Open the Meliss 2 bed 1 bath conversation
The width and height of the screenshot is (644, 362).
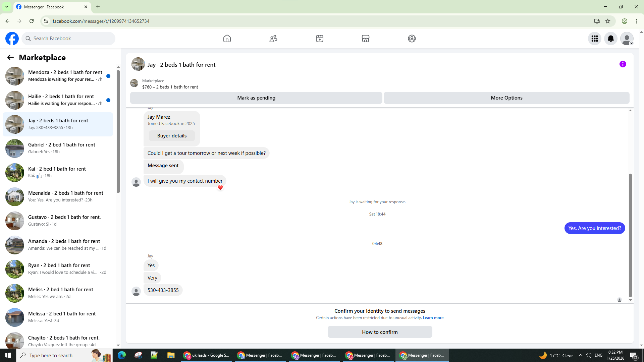click(58, 293)
